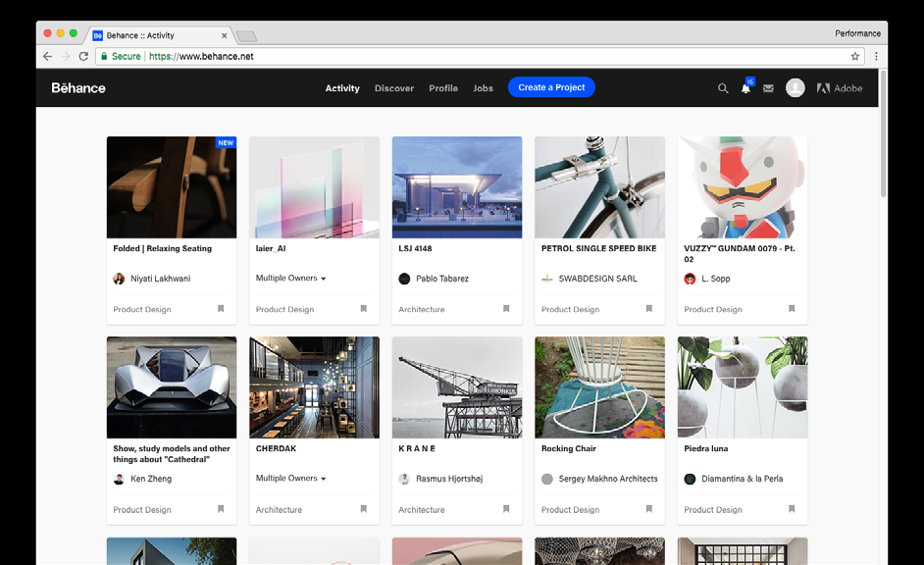Close the Behance browser tab
This screenshot has width=924, height=565.
click(x=224, y=36)
